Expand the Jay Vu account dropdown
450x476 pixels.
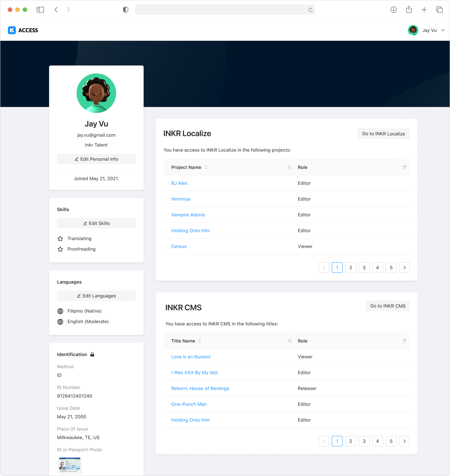(443, 30)
